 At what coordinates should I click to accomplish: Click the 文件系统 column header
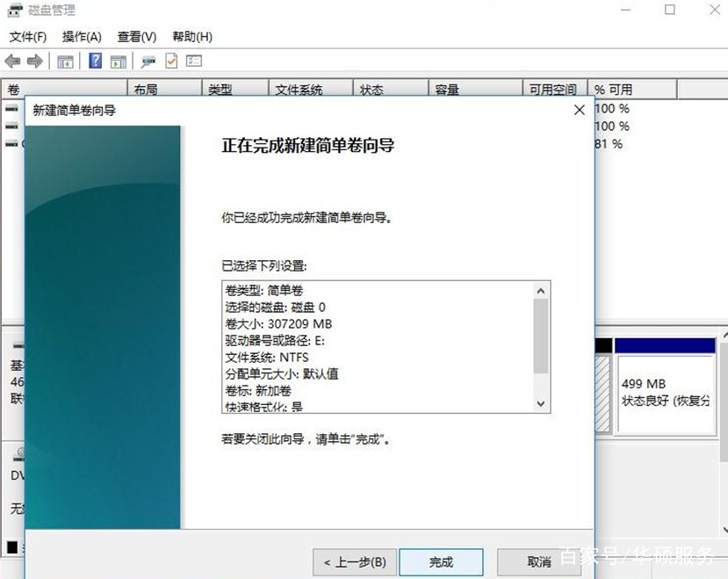tap(305, 89)
